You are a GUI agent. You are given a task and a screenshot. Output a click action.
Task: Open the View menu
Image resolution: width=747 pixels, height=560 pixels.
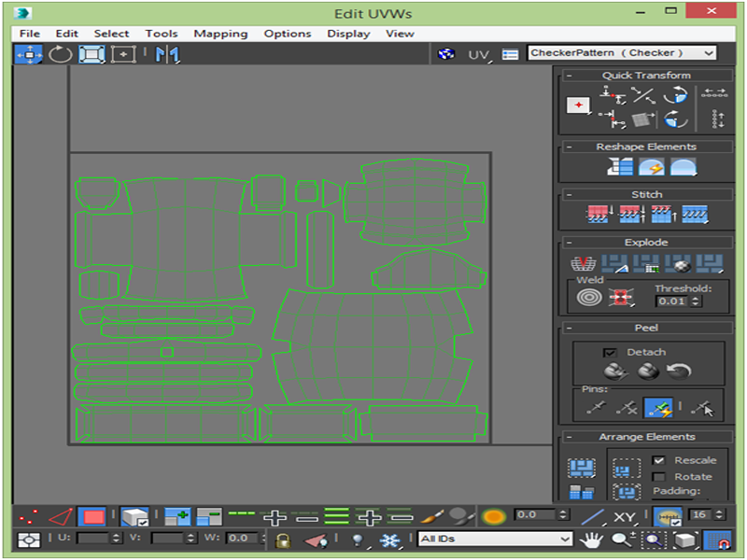click(400, 34)
